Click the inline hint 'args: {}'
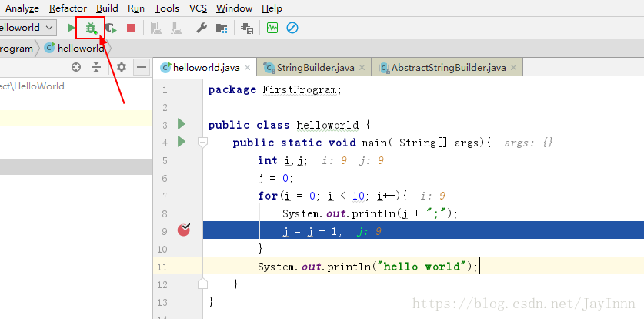The height and width of the screenshot is (319, 644). click(x=529, y=143)
